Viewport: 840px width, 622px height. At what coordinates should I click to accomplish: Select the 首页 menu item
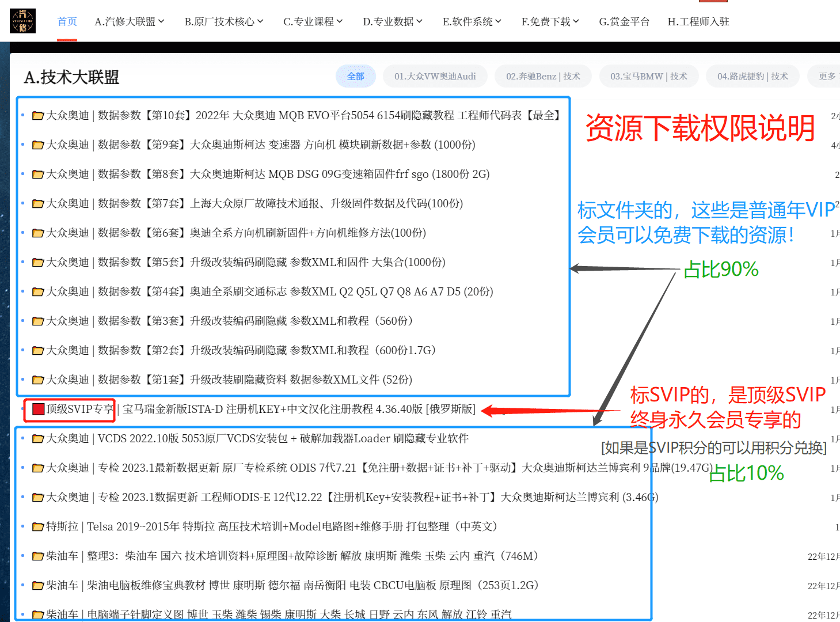[67, 21]
